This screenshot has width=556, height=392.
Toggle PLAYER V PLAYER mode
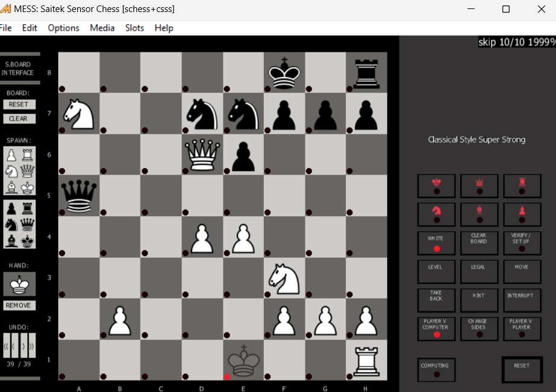pyautogui.click(x=522, y=329)
